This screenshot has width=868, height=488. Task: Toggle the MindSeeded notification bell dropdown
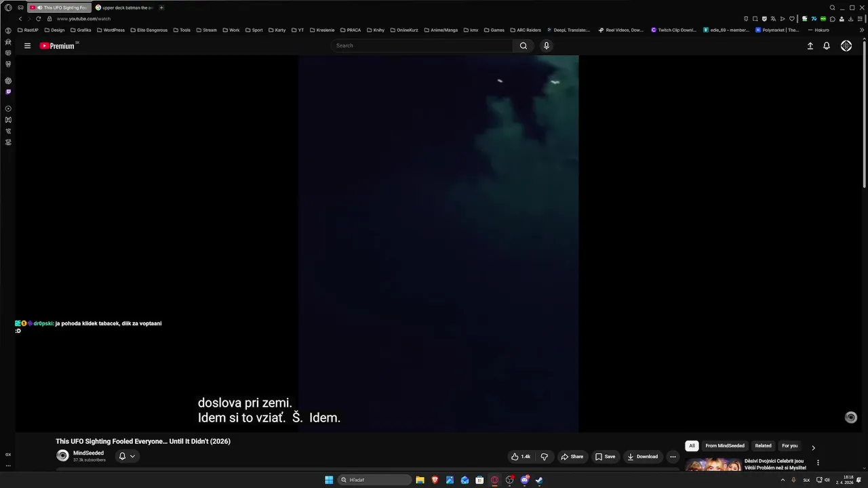[127, 456]
